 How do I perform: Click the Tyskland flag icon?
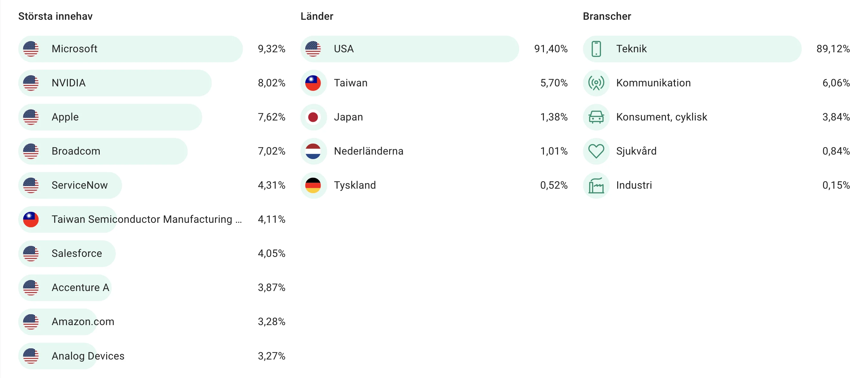[313, 185]
